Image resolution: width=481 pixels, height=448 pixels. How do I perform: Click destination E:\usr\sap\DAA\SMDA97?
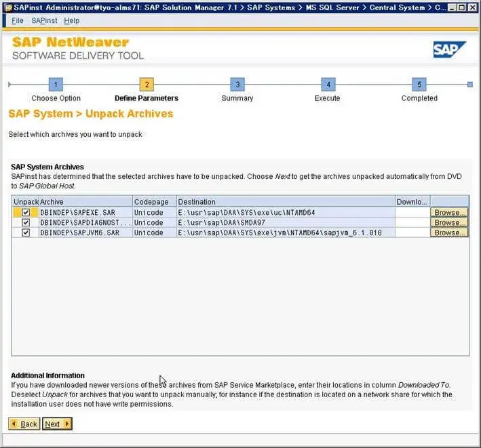(x=286, y=222)
